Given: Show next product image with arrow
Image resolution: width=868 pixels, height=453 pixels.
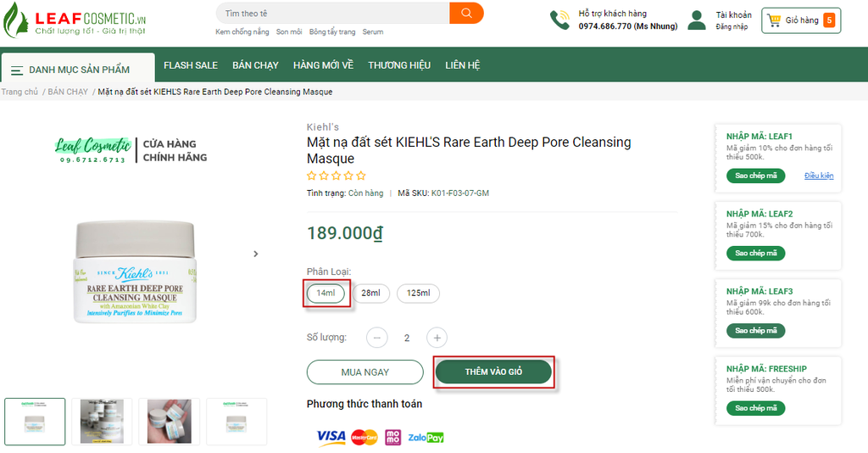Looking at the screenshot, I should pos(256,254).
